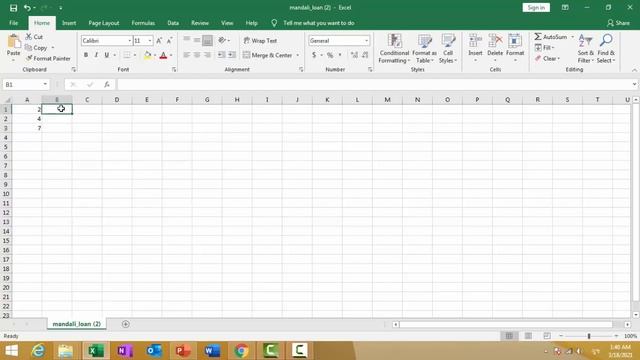Viewport: 640px width, 360px height.
Task: Decrease decimal places
Action: [x=365, y=55]
